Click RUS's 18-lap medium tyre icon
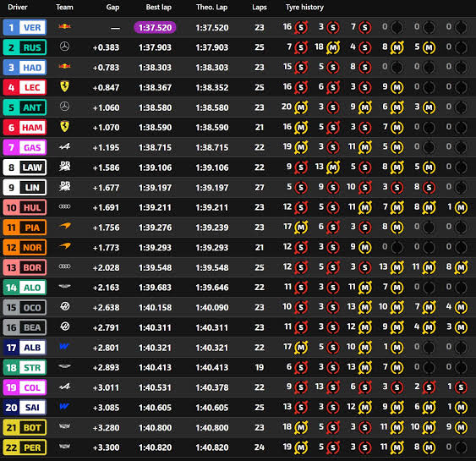Viewport: 476px width, 461px height. point(333,47)
